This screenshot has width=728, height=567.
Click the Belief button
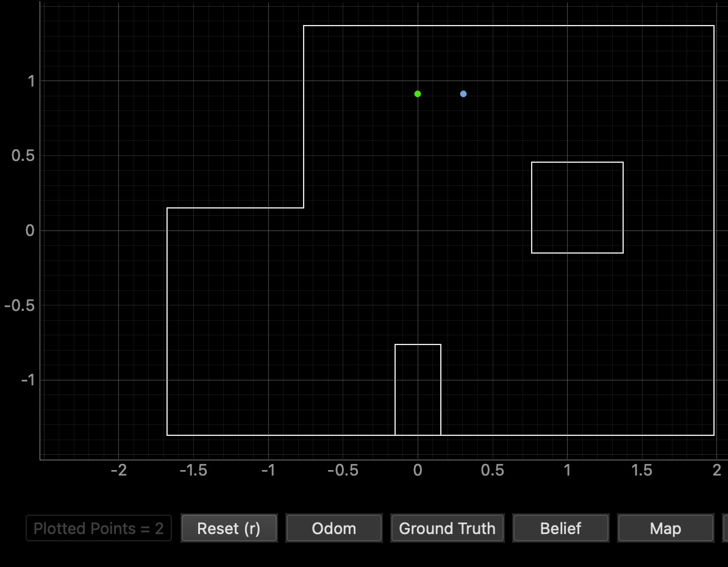560,528
